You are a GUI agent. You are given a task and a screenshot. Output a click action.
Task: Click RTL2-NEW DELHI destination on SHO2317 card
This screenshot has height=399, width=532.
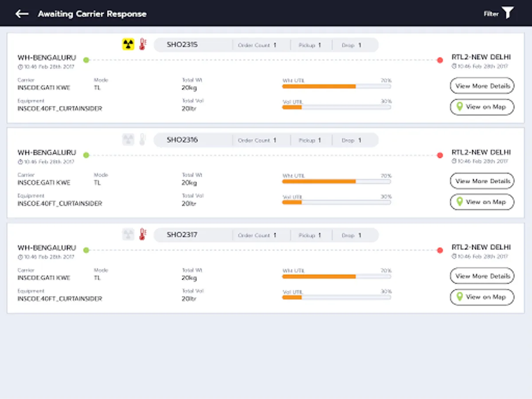tap(481, 247)
